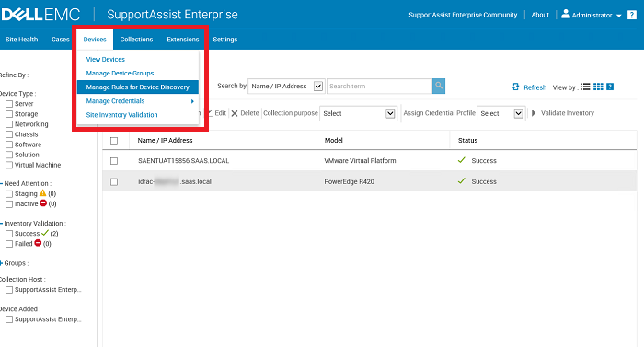Check the Collection Host SupportAssist filter

click(x=9, y=290)
